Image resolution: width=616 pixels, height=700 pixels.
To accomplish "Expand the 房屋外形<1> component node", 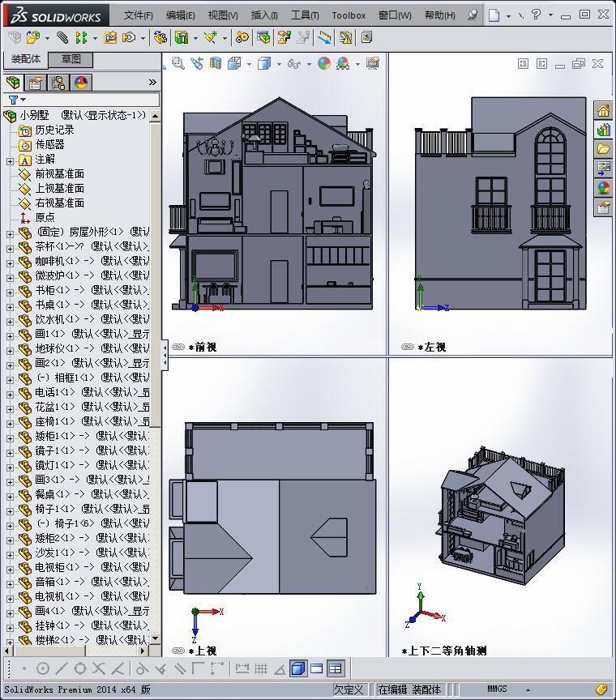I will coord(10,234).
